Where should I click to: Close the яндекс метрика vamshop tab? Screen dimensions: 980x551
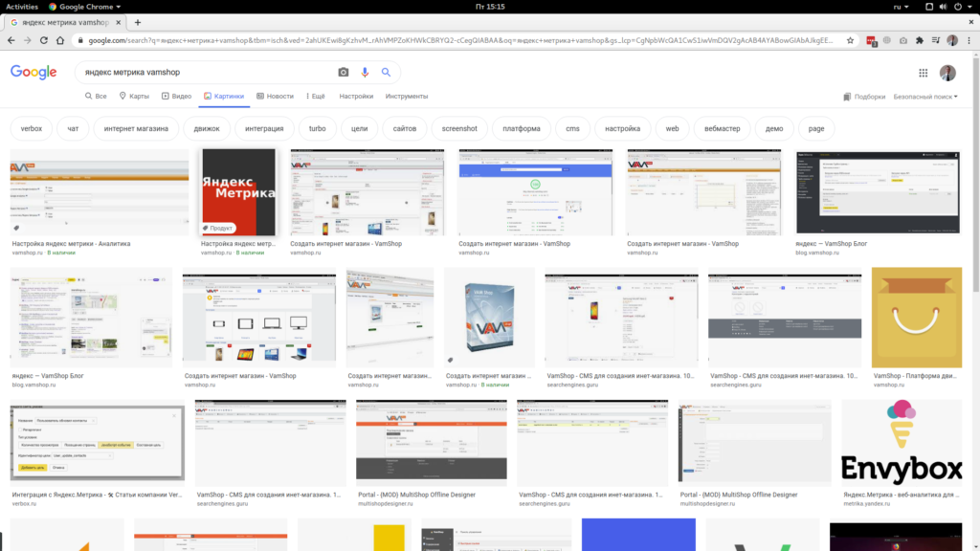(x=118, y=22)
